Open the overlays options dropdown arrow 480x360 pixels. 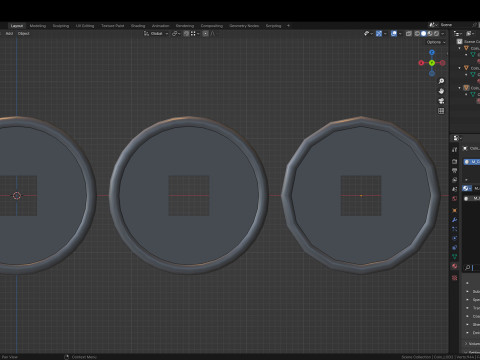pyautogui.click(x=400, y=34)
